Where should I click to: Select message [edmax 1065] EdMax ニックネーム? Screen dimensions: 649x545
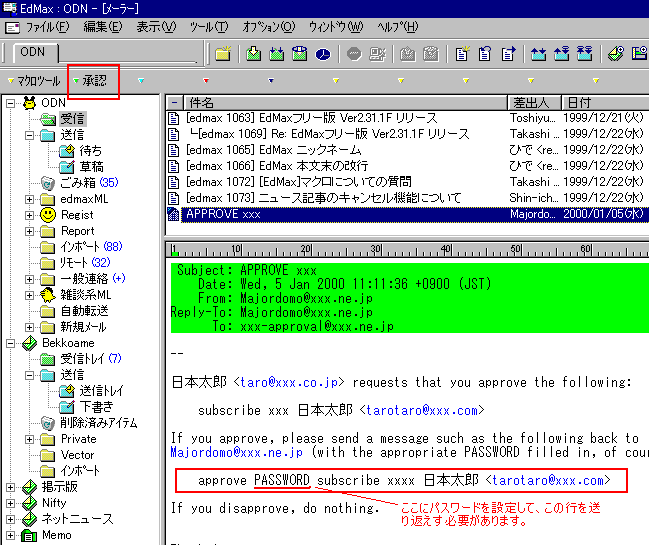click(408, 150)
